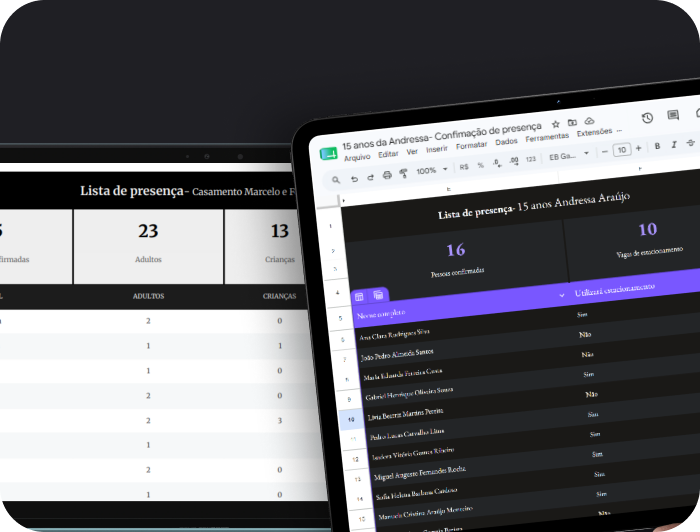Star the 15 anos da Andressa document
This screenshot has width=700, height=532.
click(555, 125)
